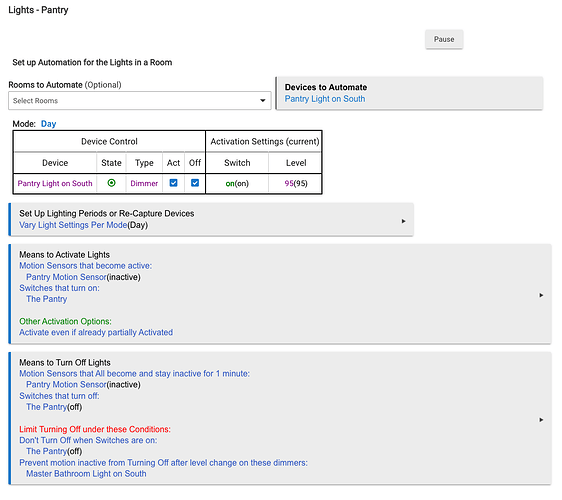Click Don't Turn Off when Switches are on

tap(88, 441)
